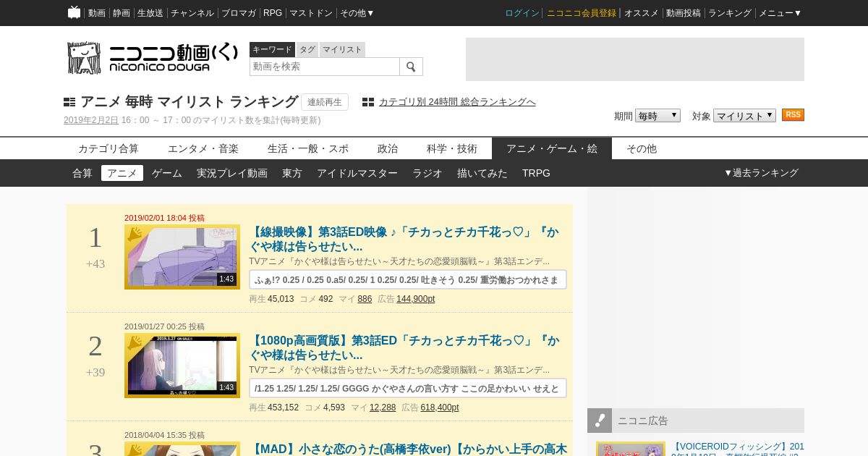Switch to 科学・技術 category tab
This screenshot has width=868, height=456.
pyautogui.click(x=452, y=148)
